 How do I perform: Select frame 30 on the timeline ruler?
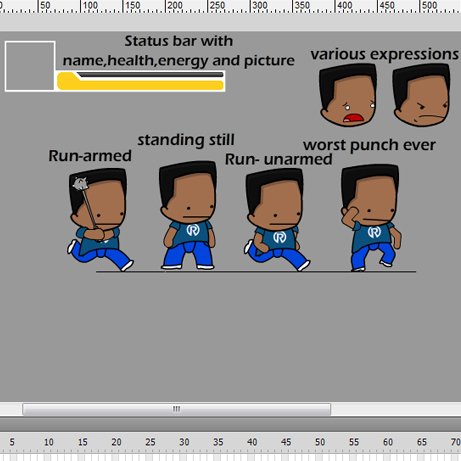184,442
